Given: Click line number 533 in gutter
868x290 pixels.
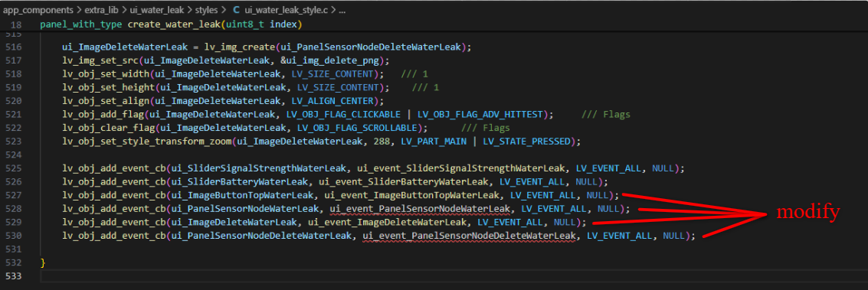Looking at the screenshot, I should click(13, 275).
